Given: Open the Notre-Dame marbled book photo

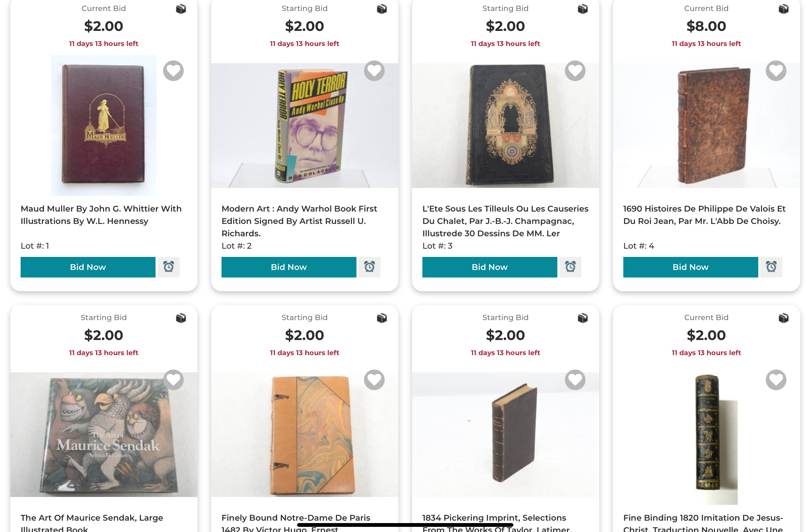Looking at the screenshot, I should [x=305, y=434].
